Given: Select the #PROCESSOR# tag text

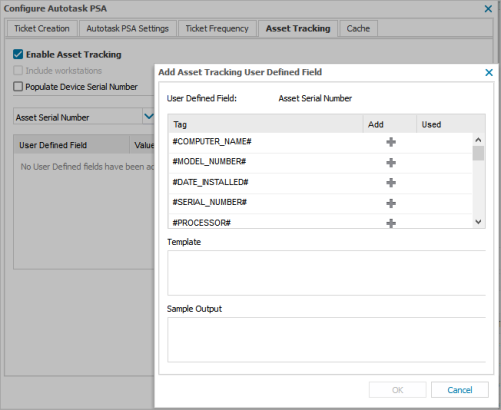Looking at the screenshot, I should (202, 223).
